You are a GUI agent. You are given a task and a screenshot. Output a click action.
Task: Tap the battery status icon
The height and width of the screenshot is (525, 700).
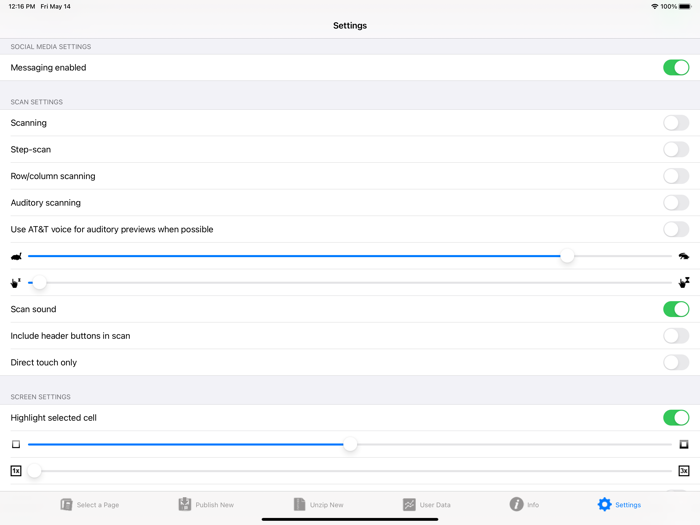(685, 6)
